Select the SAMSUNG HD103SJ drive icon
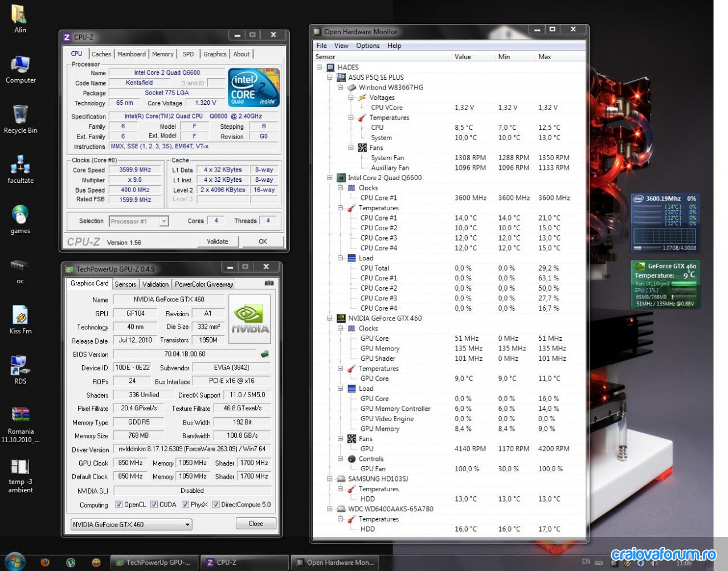 [x=341, y=479]
